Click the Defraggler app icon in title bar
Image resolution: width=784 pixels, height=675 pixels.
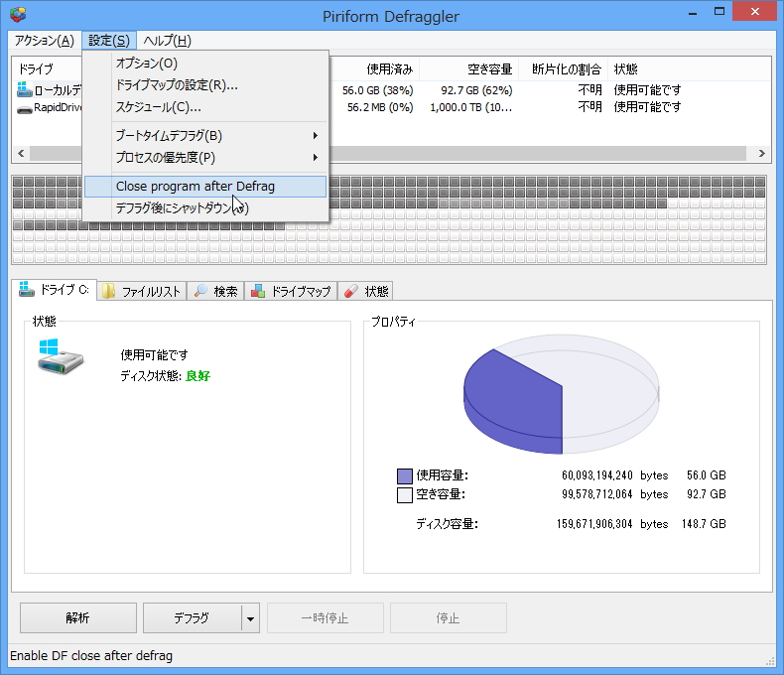pos(18,15)
